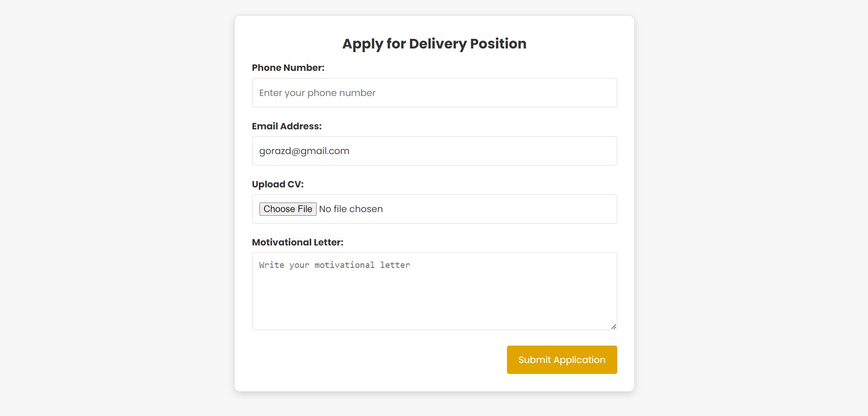
Task: Click the "Phone Number:" label
Action: (288, 68)
